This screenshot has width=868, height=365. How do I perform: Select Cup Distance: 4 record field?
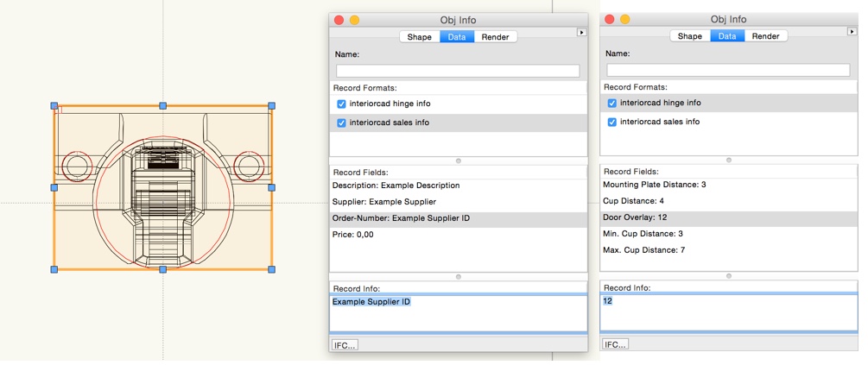(x=728, y=201)
